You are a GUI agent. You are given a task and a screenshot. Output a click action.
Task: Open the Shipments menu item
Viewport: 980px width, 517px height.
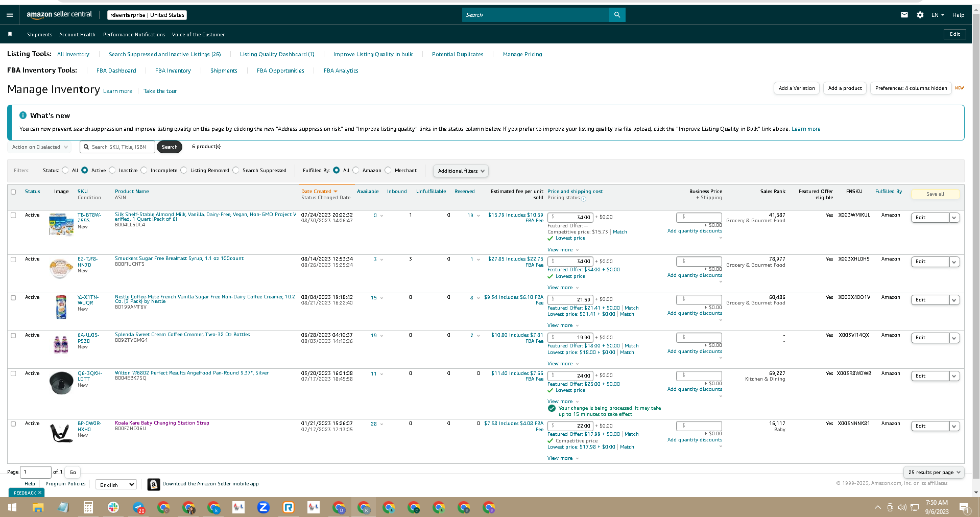coord(40,35)
